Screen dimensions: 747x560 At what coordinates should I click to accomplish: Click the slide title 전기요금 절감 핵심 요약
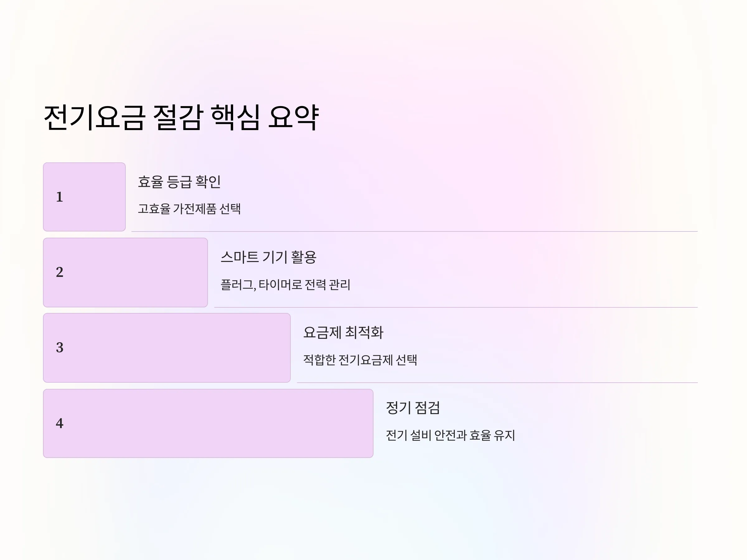click(181, 118)
